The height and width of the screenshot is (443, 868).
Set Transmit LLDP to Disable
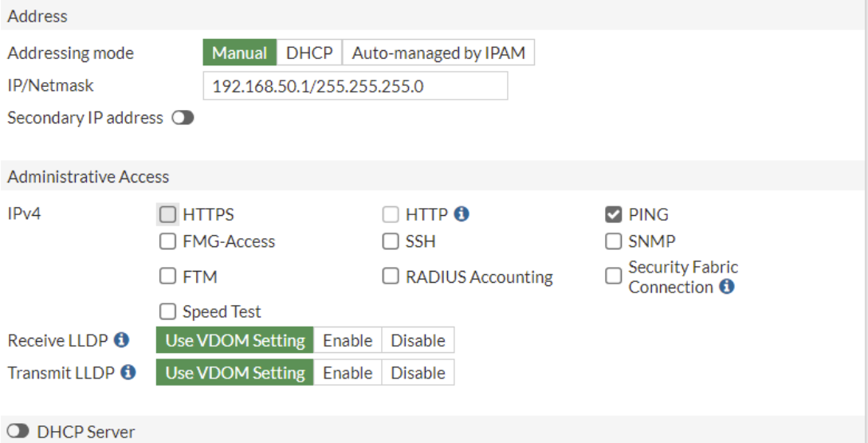(x=418, y=372)
